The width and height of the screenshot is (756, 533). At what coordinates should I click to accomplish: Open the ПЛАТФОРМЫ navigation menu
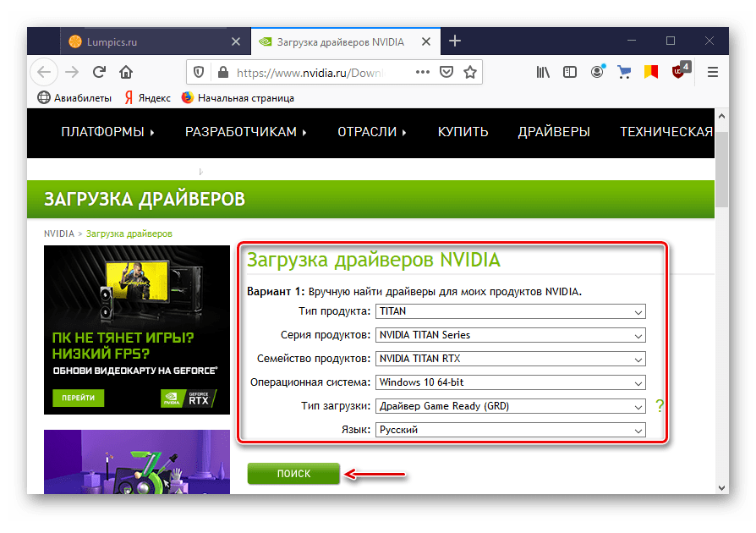pos(107,132)
